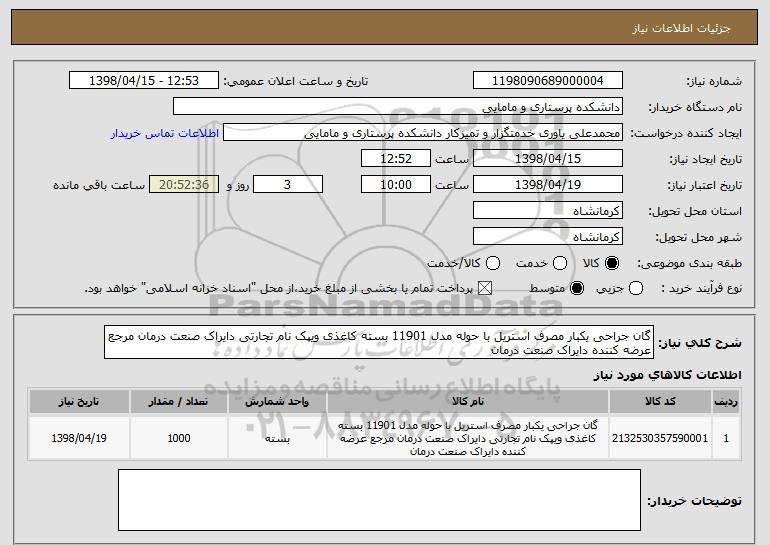
Task: Select the product name cell in table row
Action: click(468, 438)
